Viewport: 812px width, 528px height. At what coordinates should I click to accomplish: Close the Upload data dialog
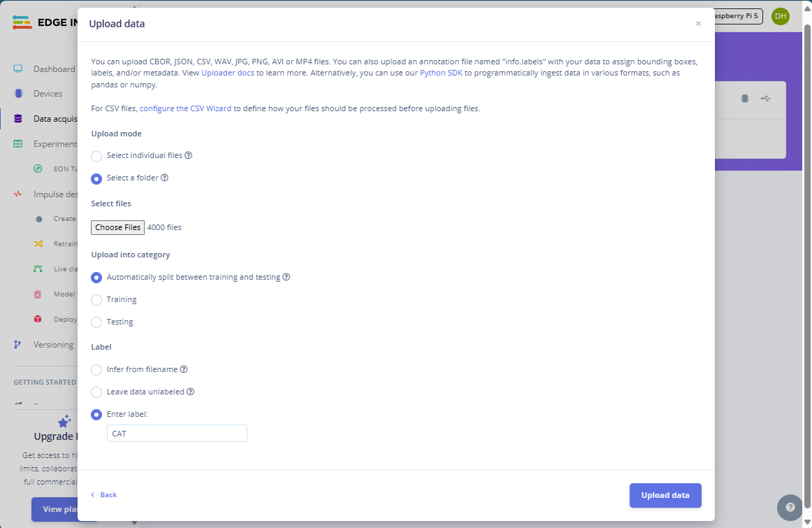click(x=698, y=24)
